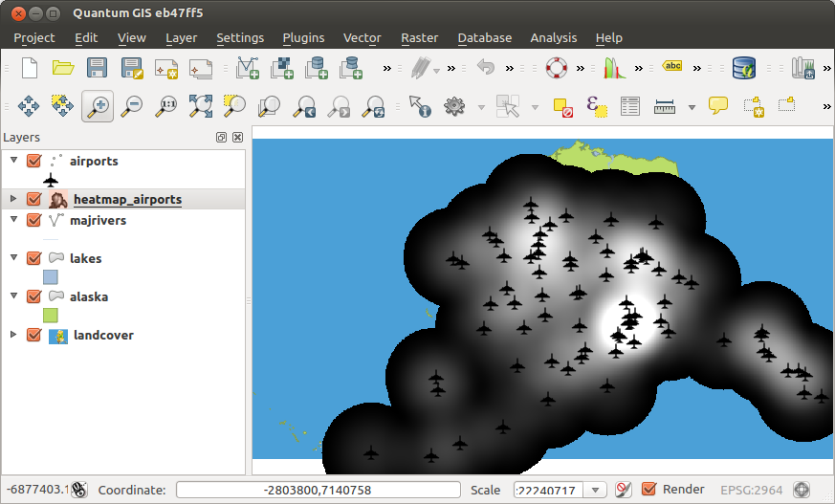The width and height of the screenshot is (835, 504).
Task: Click the Save Project floppy icon
Action: (x=97, y=68)
